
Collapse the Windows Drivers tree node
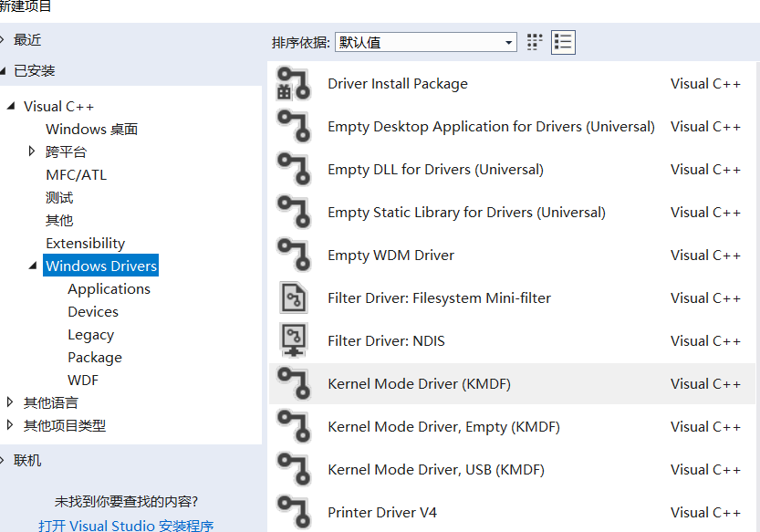tap(33, 266)
